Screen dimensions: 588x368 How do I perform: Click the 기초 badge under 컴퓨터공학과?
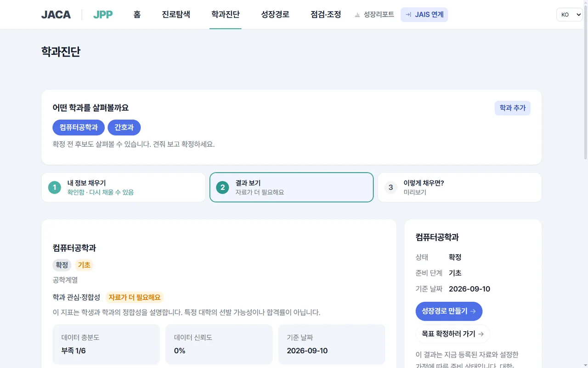click(x=84, y=265)
